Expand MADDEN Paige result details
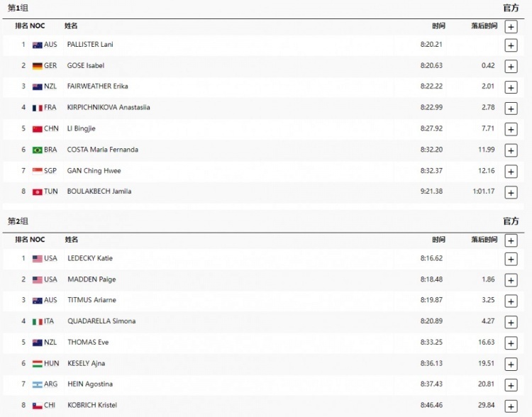 click(x=511, y=280)
